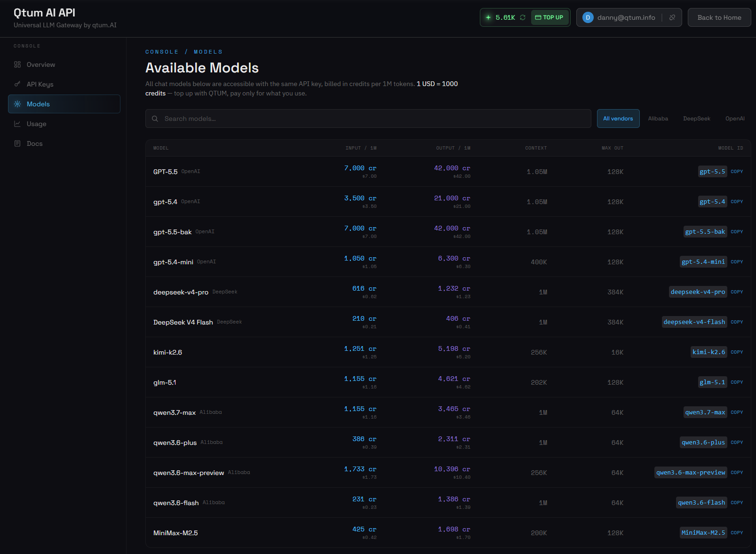This screenshot has width=756, height=554.
Task: Copy the qwen3.6-flash model ID
Action: 737,503
